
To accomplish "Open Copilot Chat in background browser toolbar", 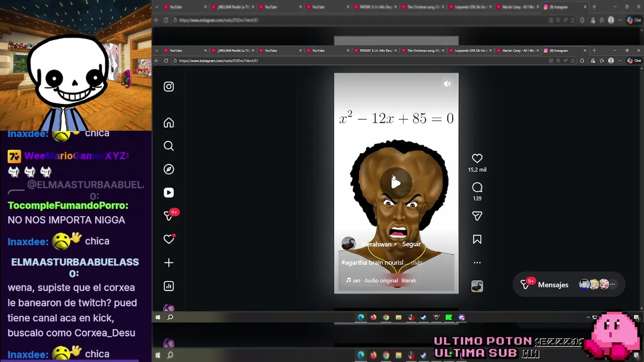I will click(x=634, y=20).
